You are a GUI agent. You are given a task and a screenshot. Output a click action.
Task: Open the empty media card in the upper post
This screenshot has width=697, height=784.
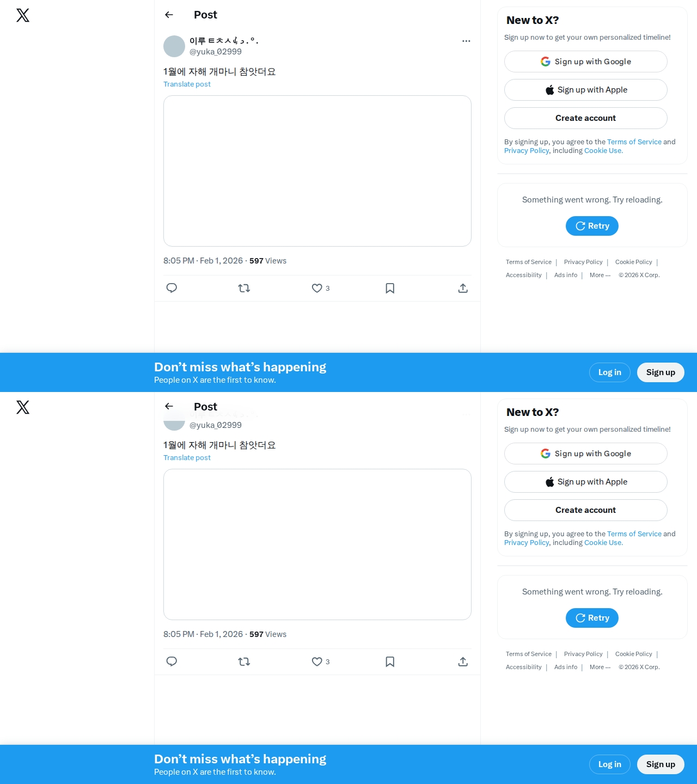(x=317, y=171)
